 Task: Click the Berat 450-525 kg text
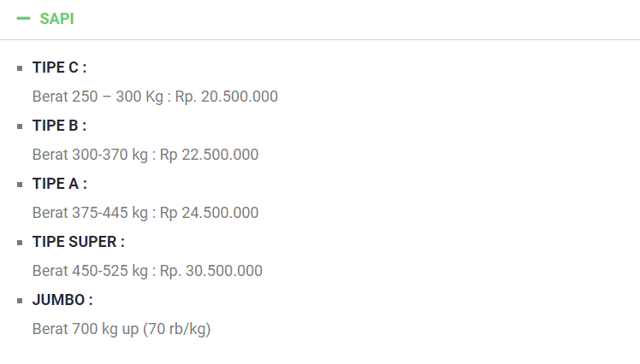coord(91,271)
